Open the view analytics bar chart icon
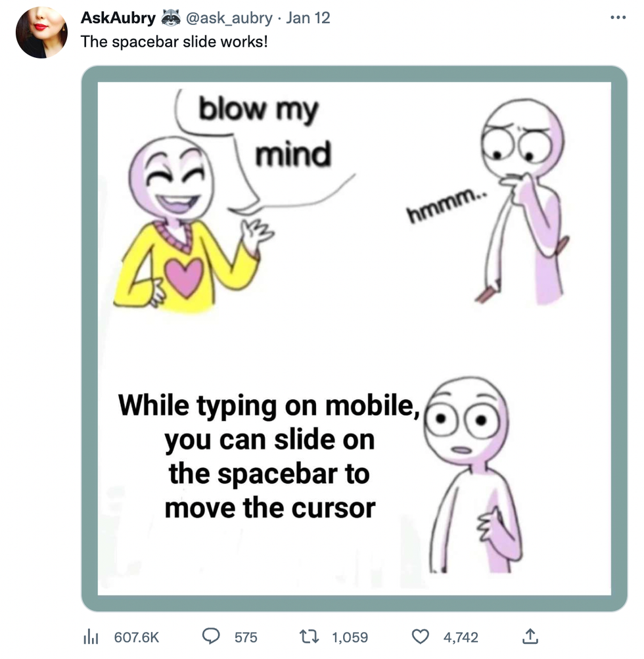 click(91, 636)
